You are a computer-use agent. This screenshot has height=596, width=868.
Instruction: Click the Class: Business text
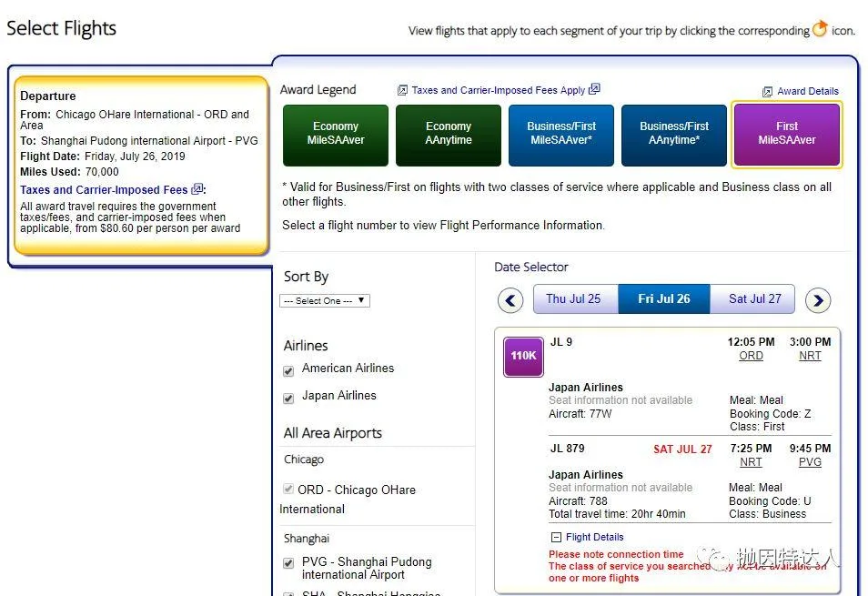pos(767,514)
